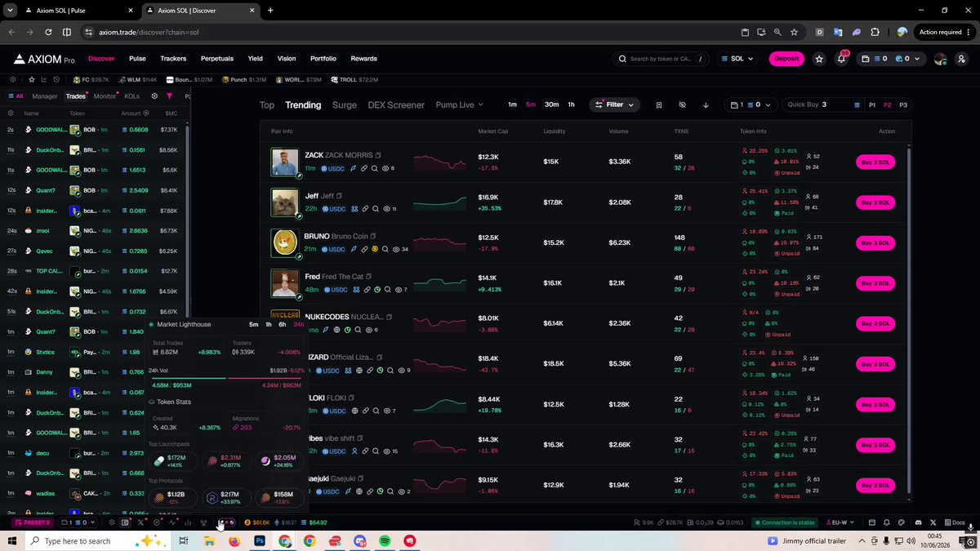Open the Discord icon in bottom bar
The height and width of the screenshot is (551, 980).
(918, 522)
